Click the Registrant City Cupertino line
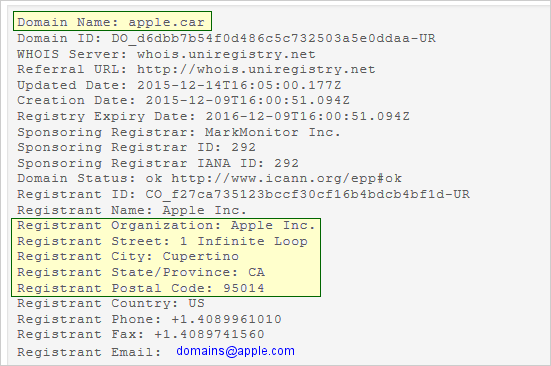 click(128, 256)
